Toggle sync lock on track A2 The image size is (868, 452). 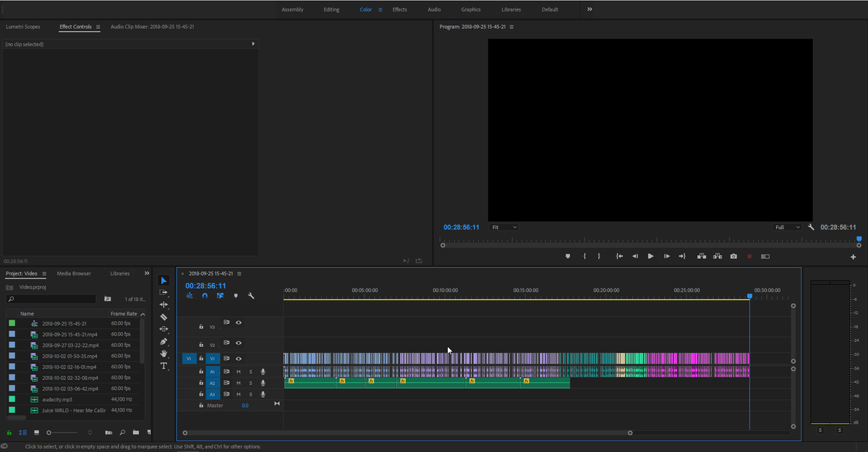click(x=226, y=383)
